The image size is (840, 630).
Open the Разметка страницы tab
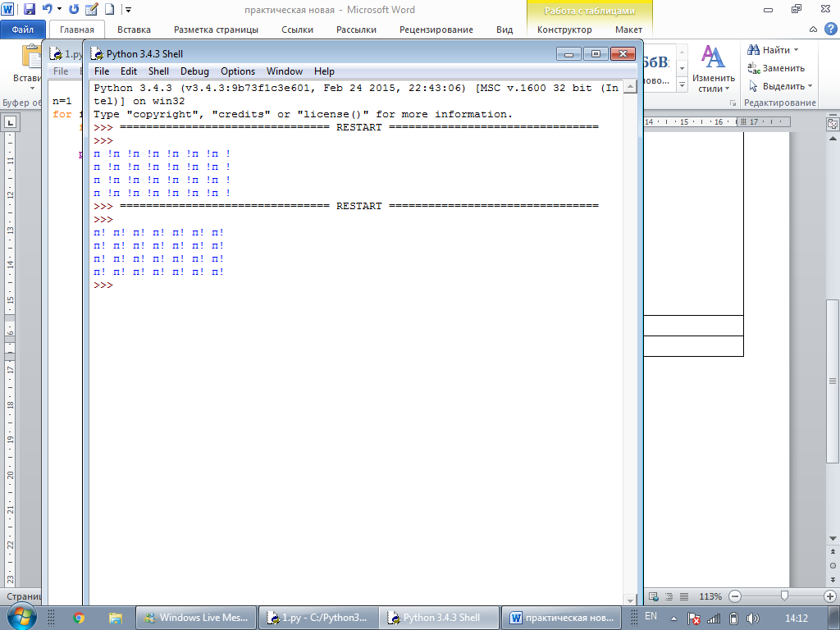click(216, 30)
